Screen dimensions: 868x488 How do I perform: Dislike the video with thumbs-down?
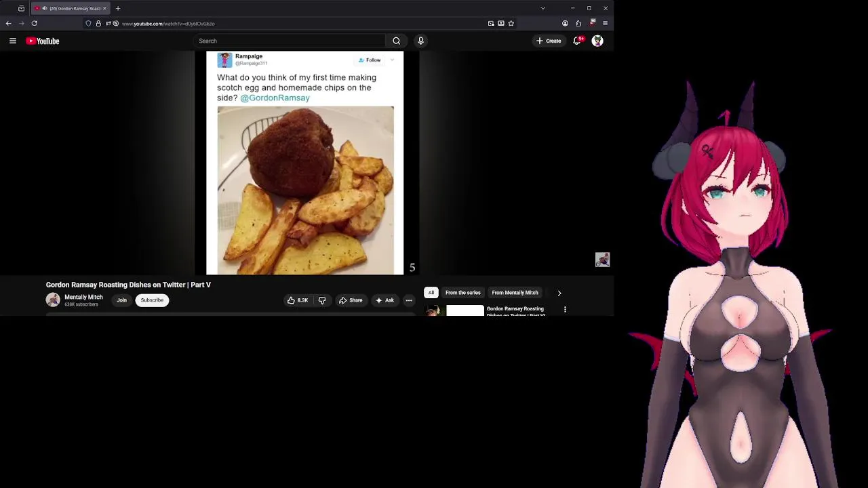[322, 300]
